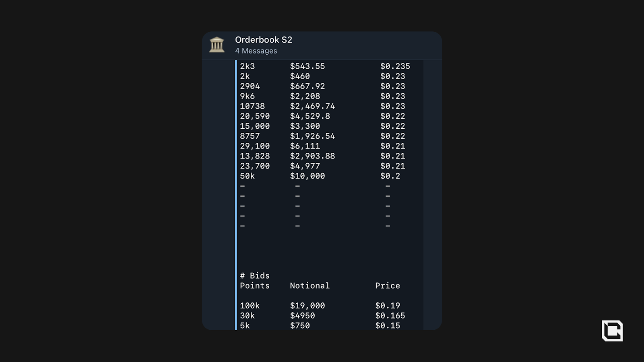644x362 pixels.
Task: Click the $0.165 bid price
Action: point(390,316)
